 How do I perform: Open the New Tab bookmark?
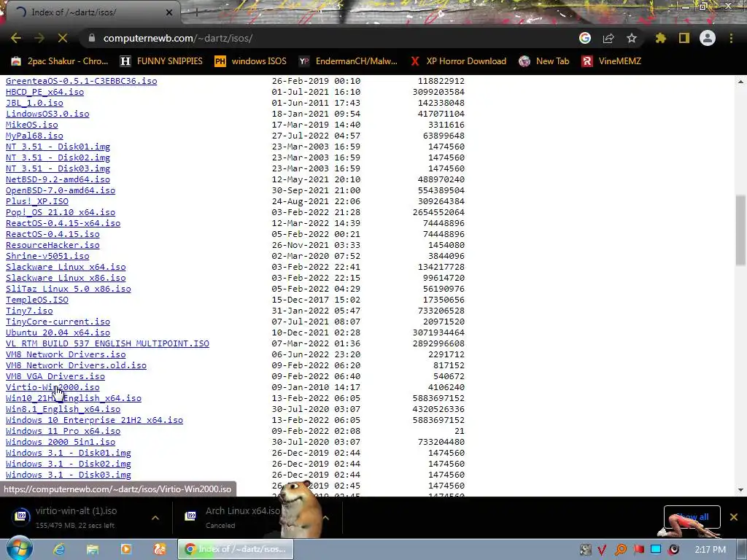tap(544, 61)
